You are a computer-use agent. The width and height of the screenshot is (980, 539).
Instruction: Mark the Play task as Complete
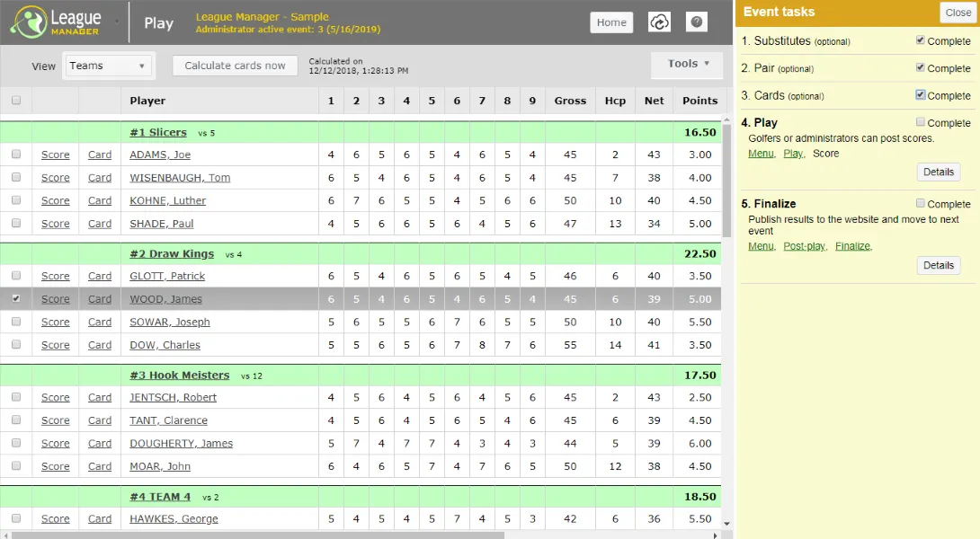(921, 122)
